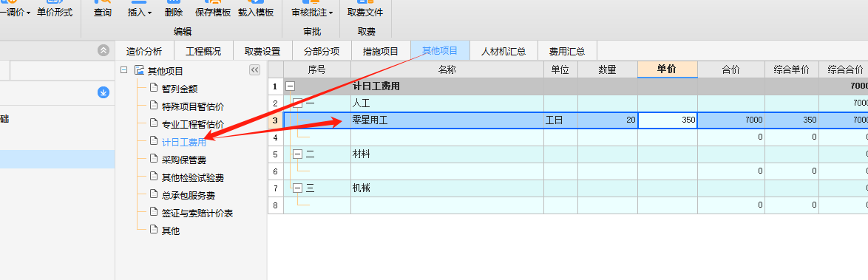
Task: Click the blue download arrow icon
Action: [104, 92]
